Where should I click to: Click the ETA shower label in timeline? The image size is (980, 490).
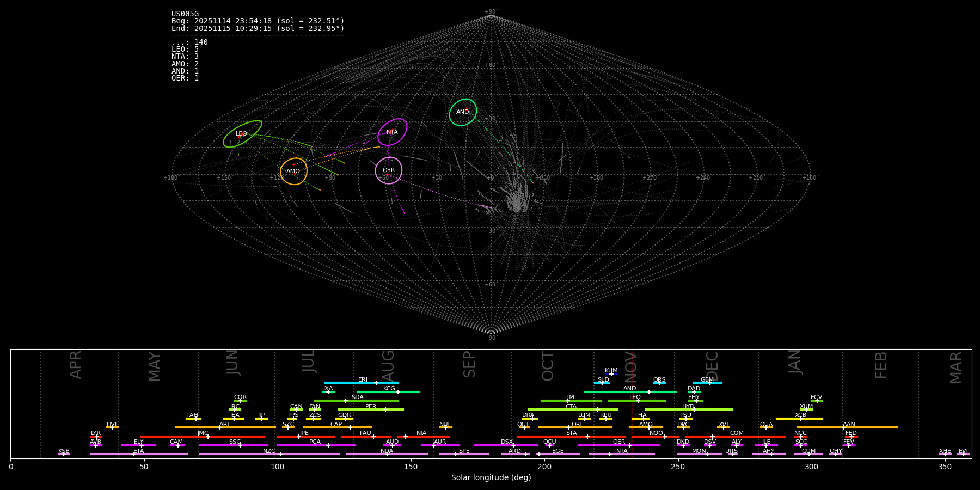[139, 451]
